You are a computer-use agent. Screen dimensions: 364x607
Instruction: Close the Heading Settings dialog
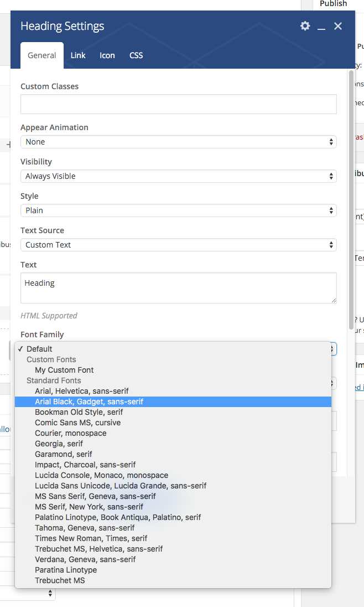click(x=338, y=26)
